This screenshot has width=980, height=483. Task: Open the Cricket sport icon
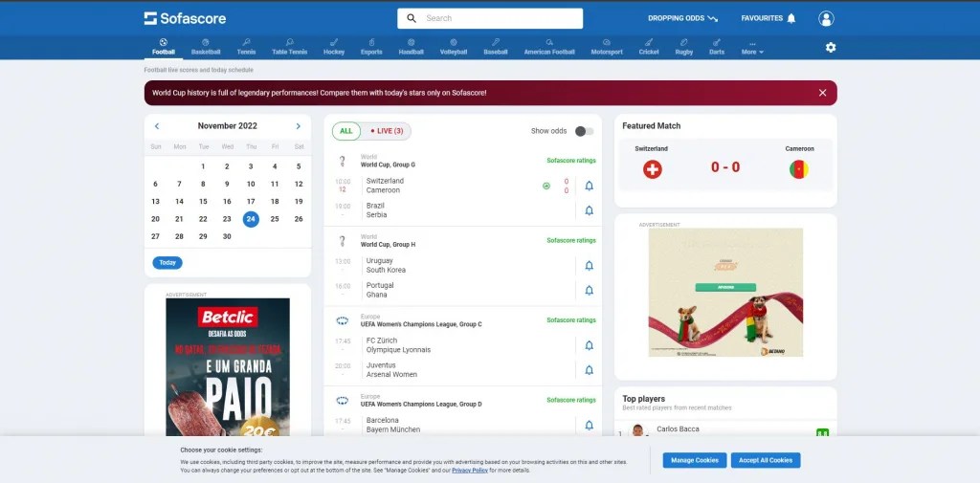[649, 42]
